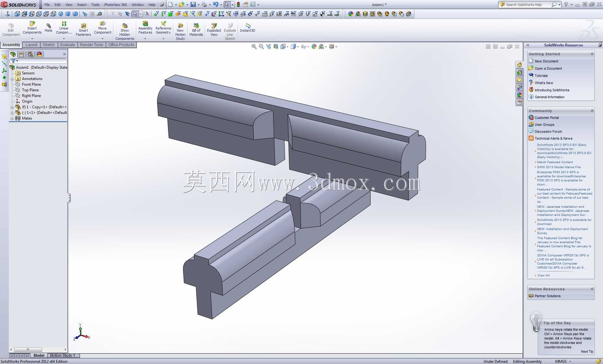The image size is (603, 364).
Task: Expand the FeatureManager panel with double chevron
Action: 64,54
